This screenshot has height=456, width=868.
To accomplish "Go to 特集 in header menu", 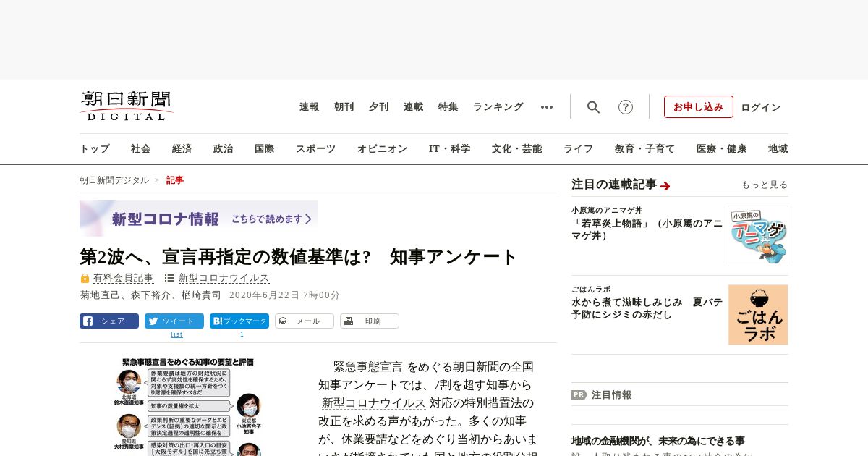I will click(448, 107).
